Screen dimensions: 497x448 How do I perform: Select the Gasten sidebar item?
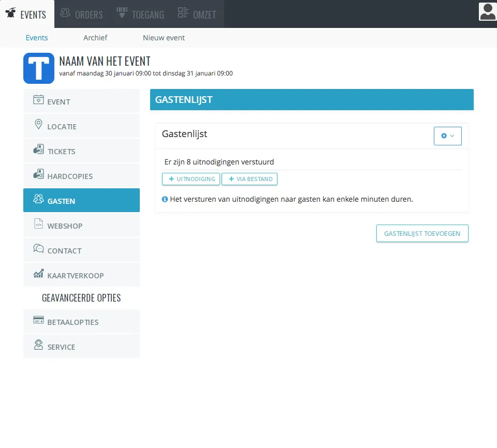click(81, 200)
